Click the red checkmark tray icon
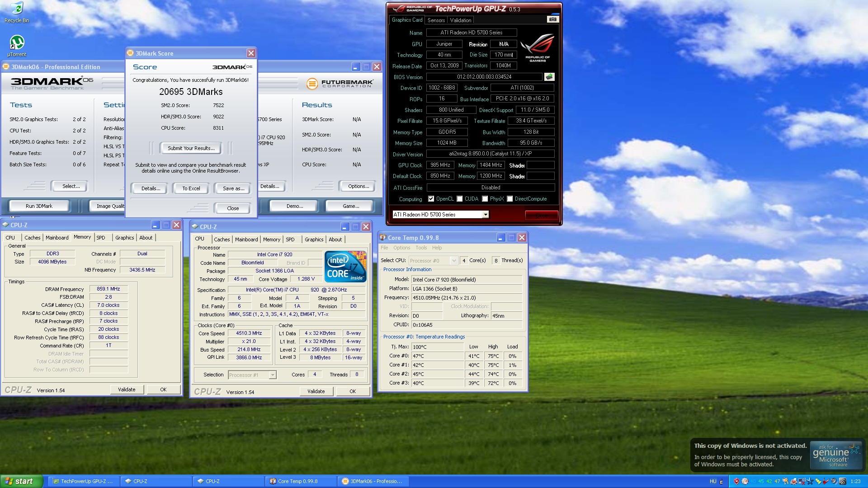This screenshot has width=868, height=488. (x=826, y=481)
